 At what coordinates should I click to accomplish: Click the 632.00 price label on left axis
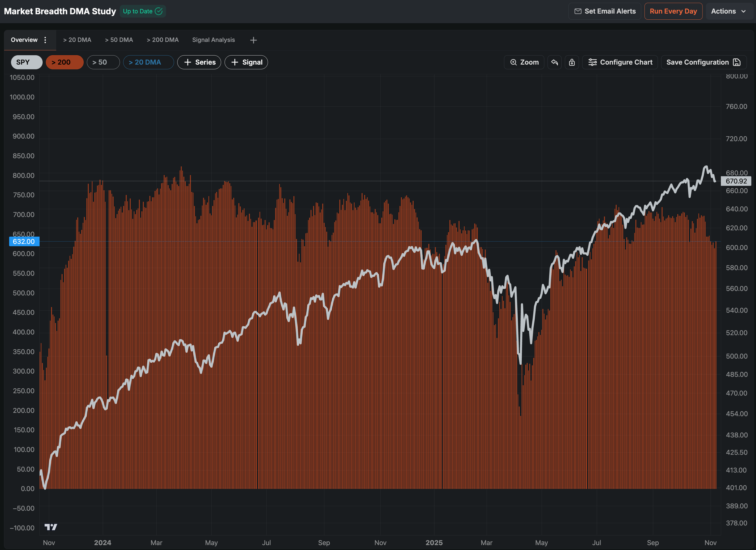[x=24, y=241]
